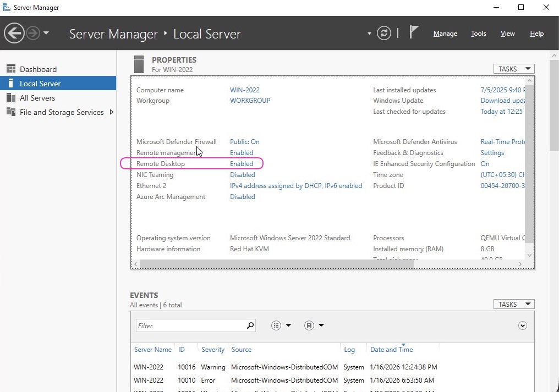Open the Manage menu
Viewport: 559px width, 392px height.
(x=445, y=34)
